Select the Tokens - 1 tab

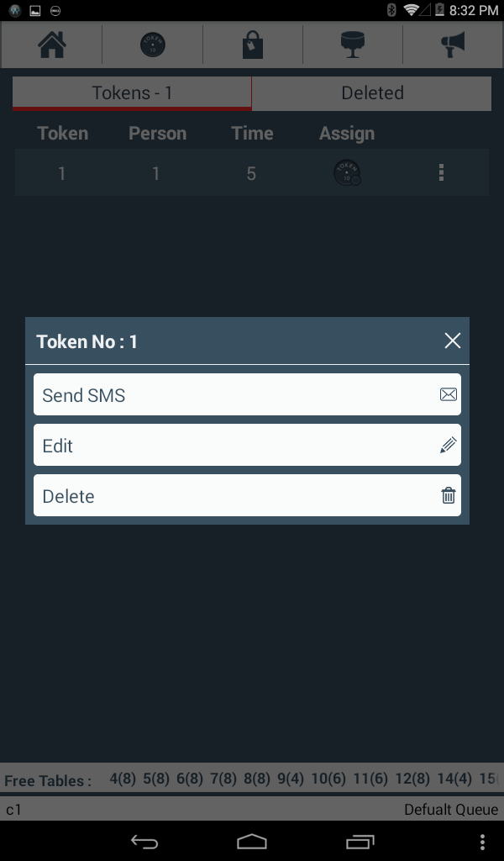click(131, 93)
